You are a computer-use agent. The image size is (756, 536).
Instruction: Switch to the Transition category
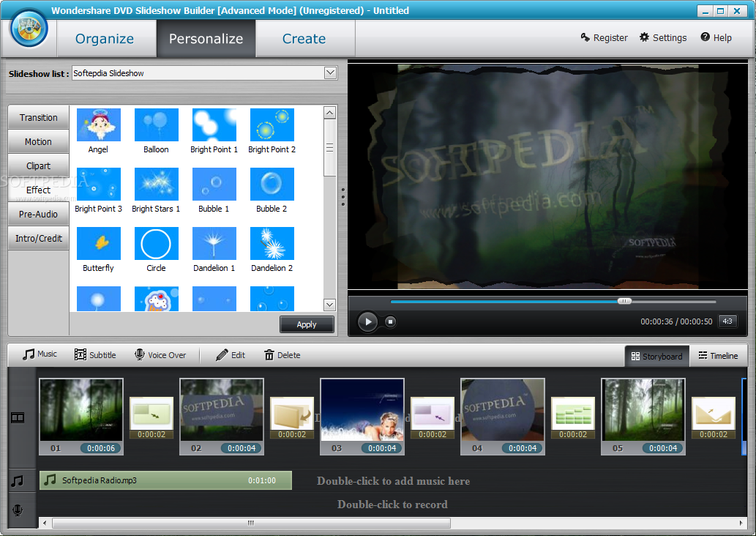click(x=39, y=118)
